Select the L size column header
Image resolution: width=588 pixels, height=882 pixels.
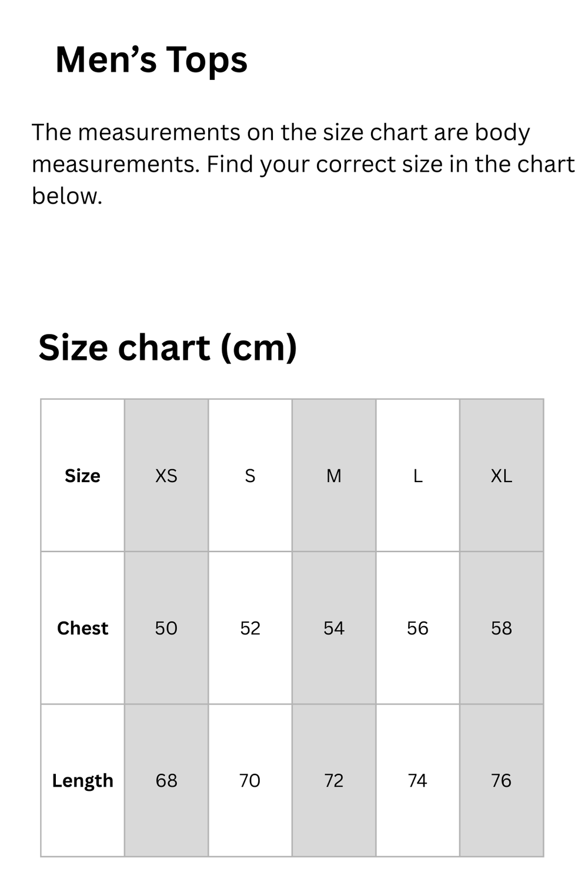point(417,476)
